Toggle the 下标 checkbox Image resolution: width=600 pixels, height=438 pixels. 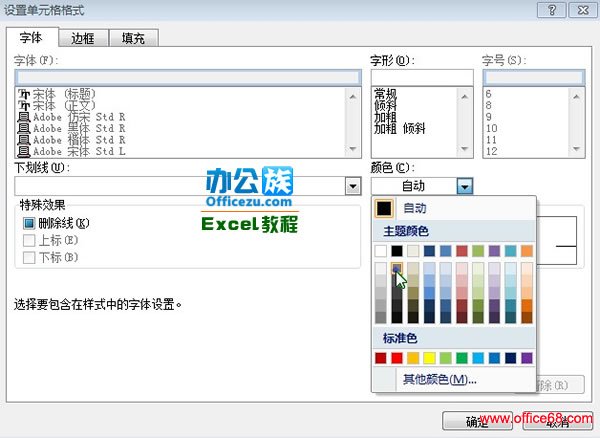pos(29,257)
